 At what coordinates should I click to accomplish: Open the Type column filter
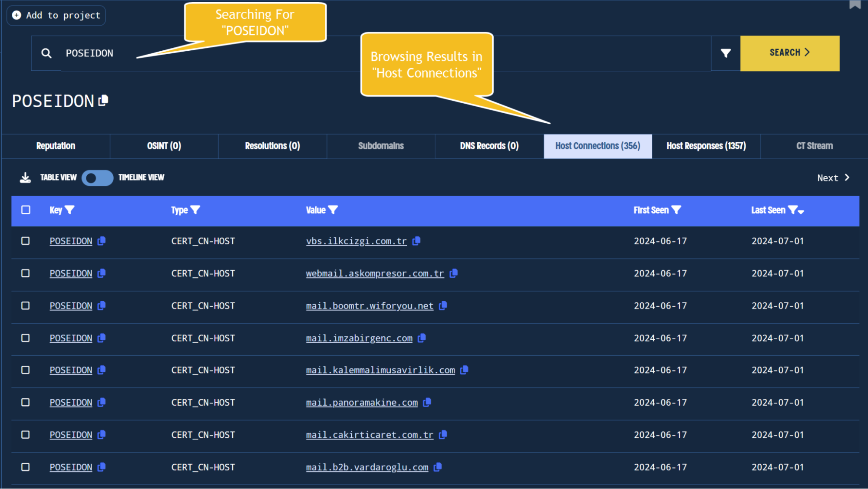coord(195,210)
